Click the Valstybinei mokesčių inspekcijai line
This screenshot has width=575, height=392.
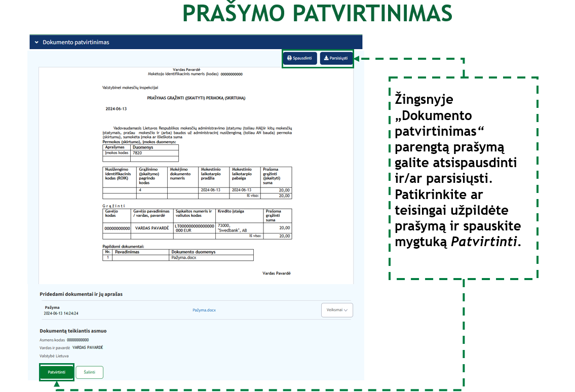[x=130, y=87]
